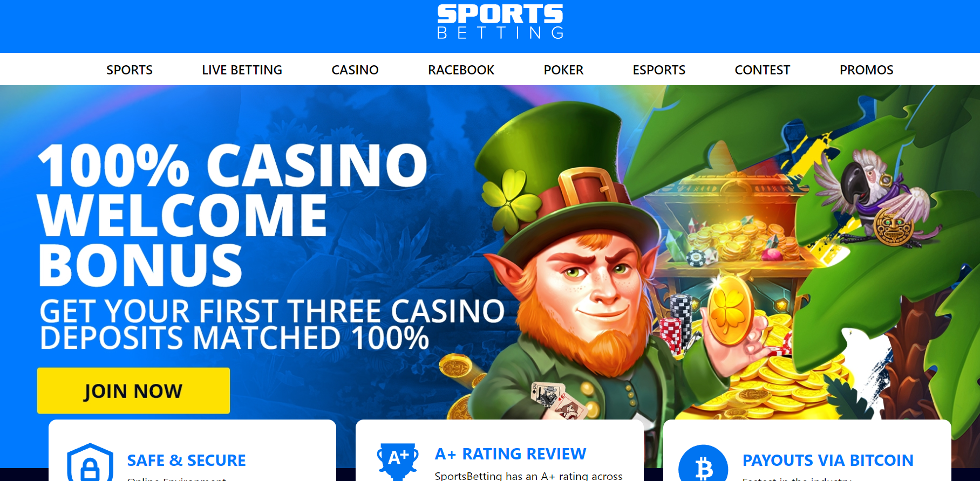Screen dimensions: 980x481
Task: Click the yellow Join Now button
Action: (133, 391)
